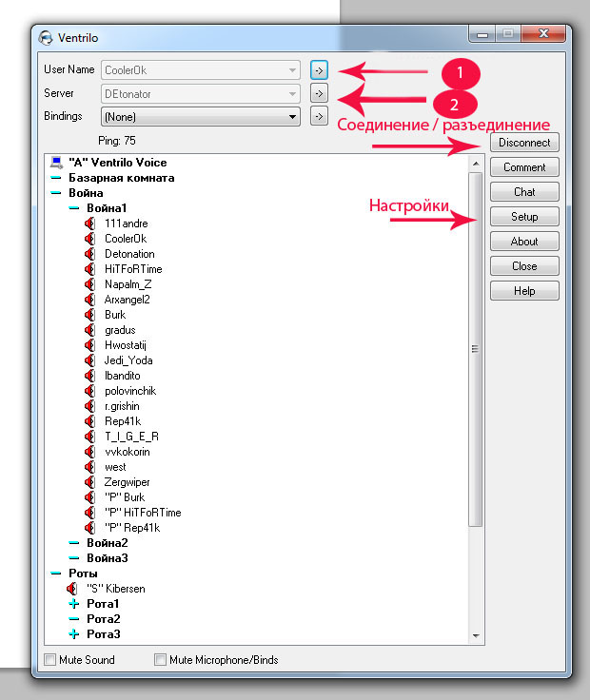
Task: Click the computer icon of "A" Ventrilo Voice
Action: [56, 162]
